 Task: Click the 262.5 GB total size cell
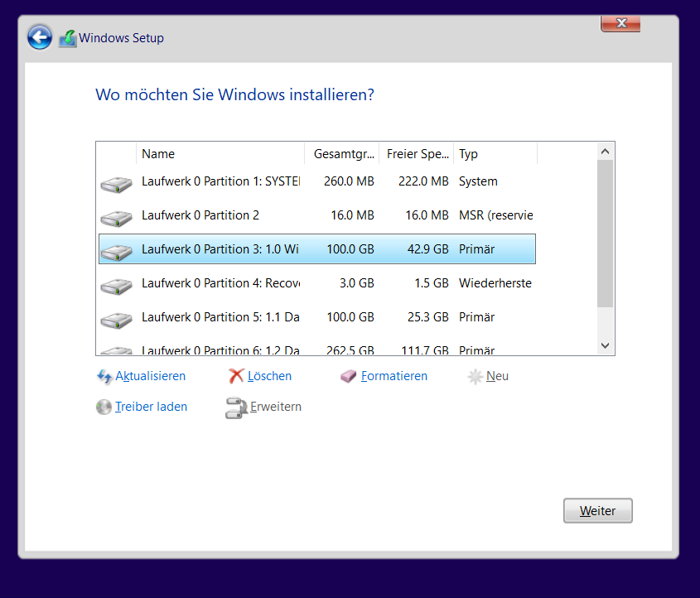[x=350, y=350]
